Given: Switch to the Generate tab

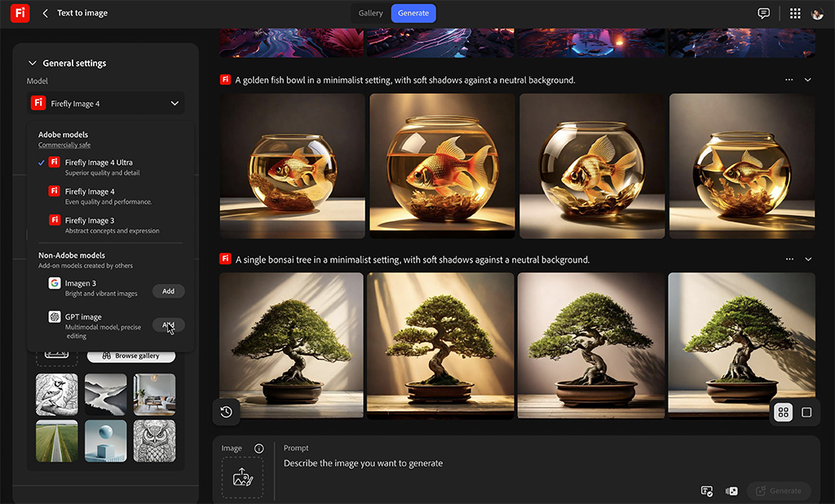Looking at the screenshot, I should (413, 13).
